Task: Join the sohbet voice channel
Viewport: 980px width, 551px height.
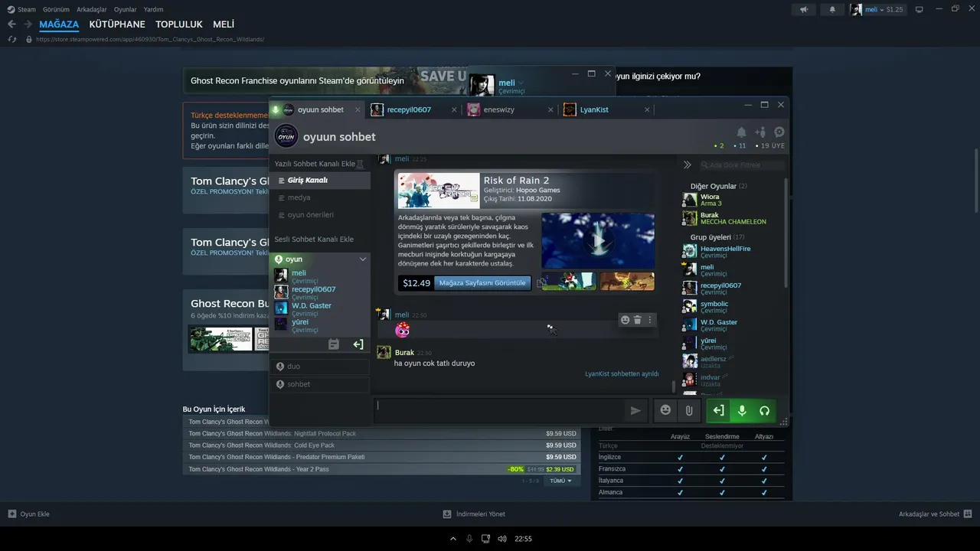Action: pyautogui.click(x=320, y=384)
